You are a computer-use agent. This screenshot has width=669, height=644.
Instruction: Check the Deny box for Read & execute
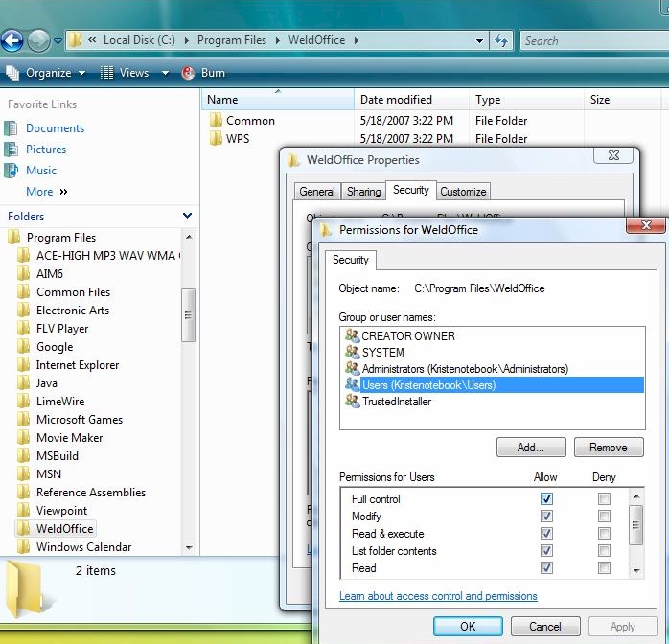click(604, 534)
